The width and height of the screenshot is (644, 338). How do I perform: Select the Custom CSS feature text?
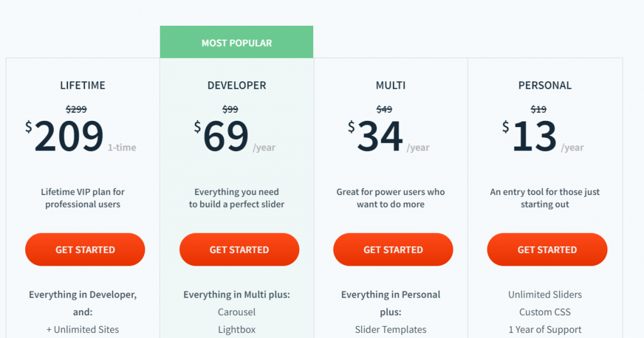545,312
